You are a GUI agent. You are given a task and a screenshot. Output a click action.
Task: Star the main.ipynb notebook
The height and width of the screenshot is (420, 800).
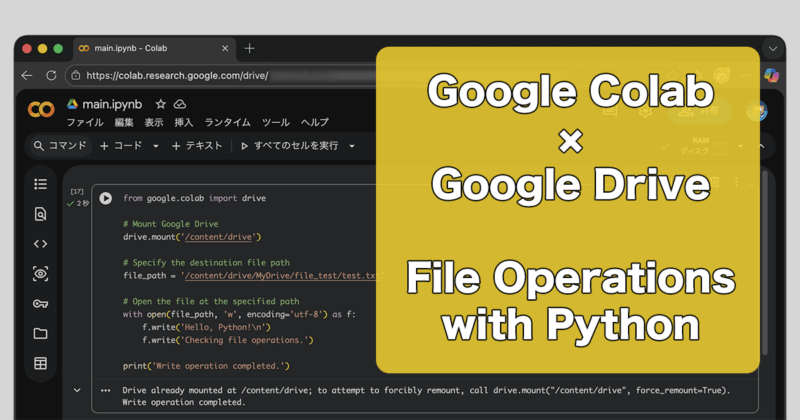pyautogui.click(x=161, y=105)
